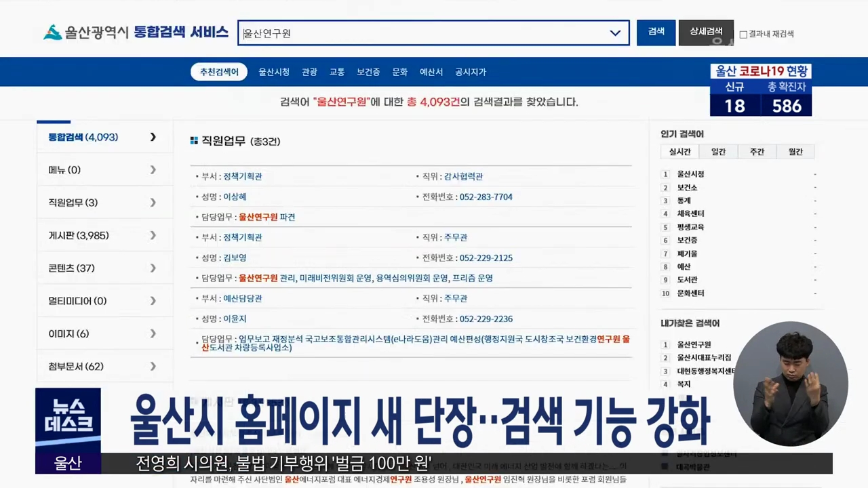Open 상세검색 advanced search

[x=705, y=32]
